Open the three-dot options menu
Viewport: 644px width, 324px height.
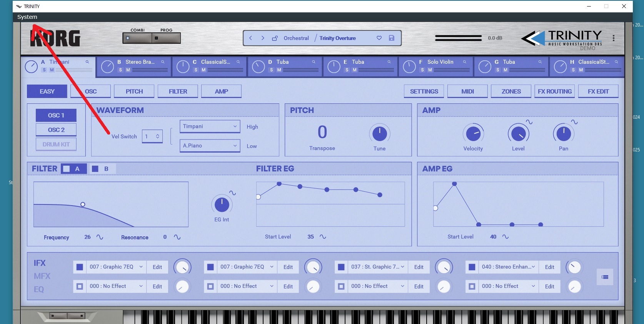click(614, 38)
